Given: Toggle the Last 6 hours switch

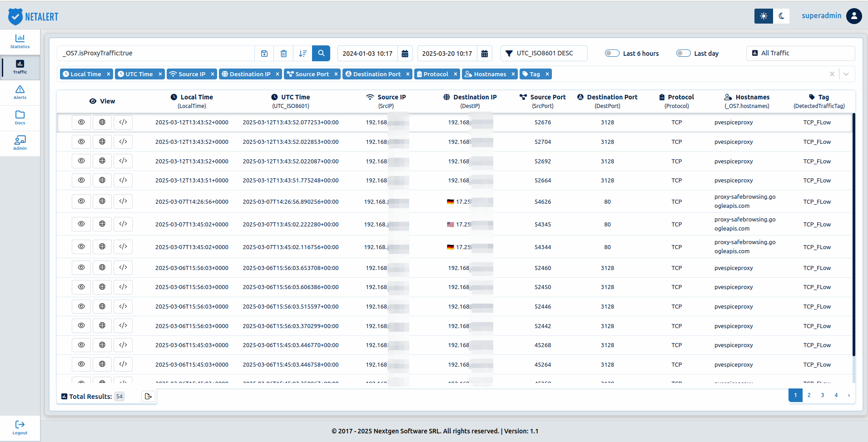Looking at the screenshot, I should click(x=612, y=53).
